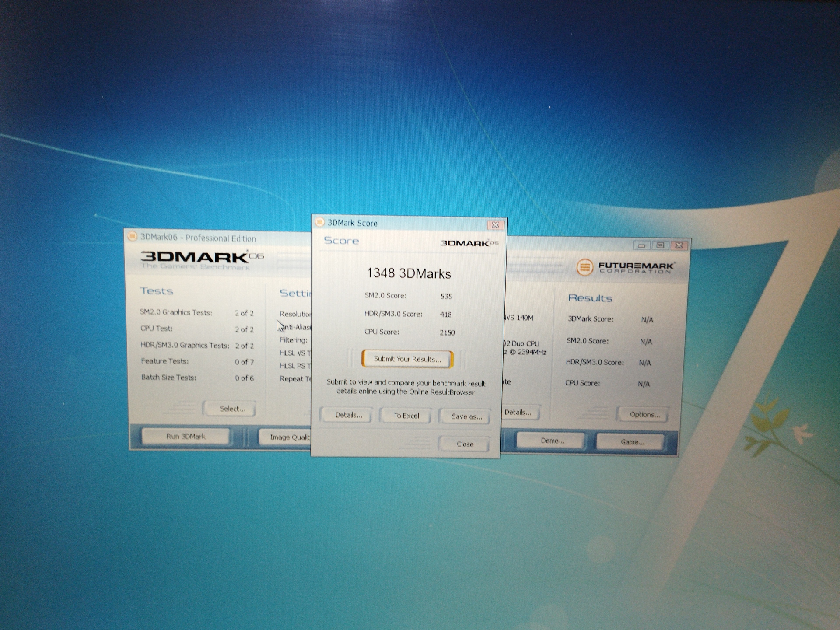Minimize the 3DMark06 main window

[x=641, y=245]
